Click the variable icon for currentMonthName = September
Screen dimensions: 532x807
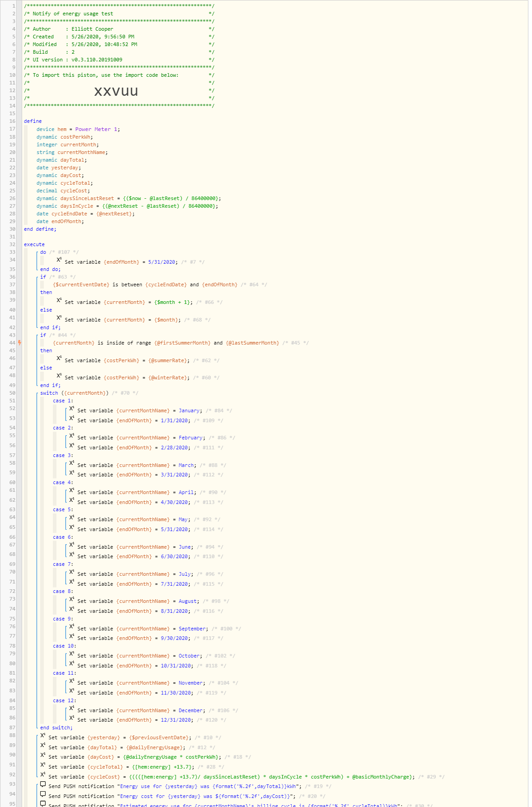(x=72, y=626)
